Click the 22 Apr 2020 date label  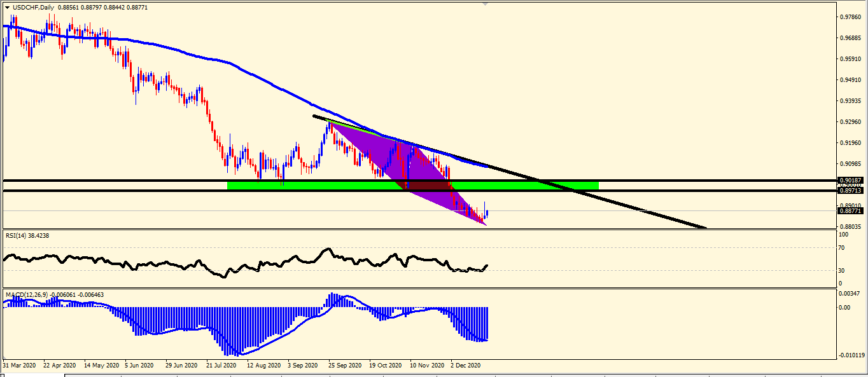click(x=60, y=366)
